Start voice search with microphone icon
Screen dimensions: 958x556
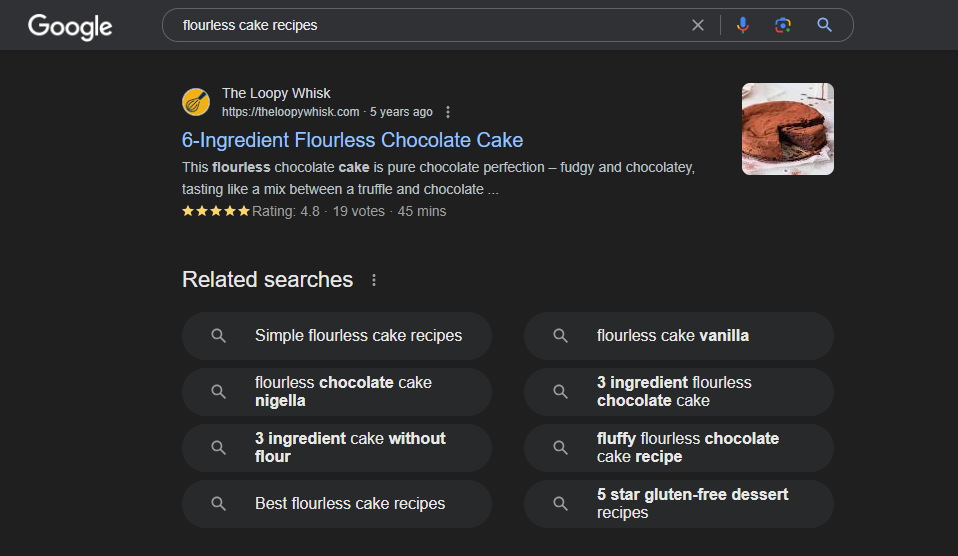pos(742,25)
